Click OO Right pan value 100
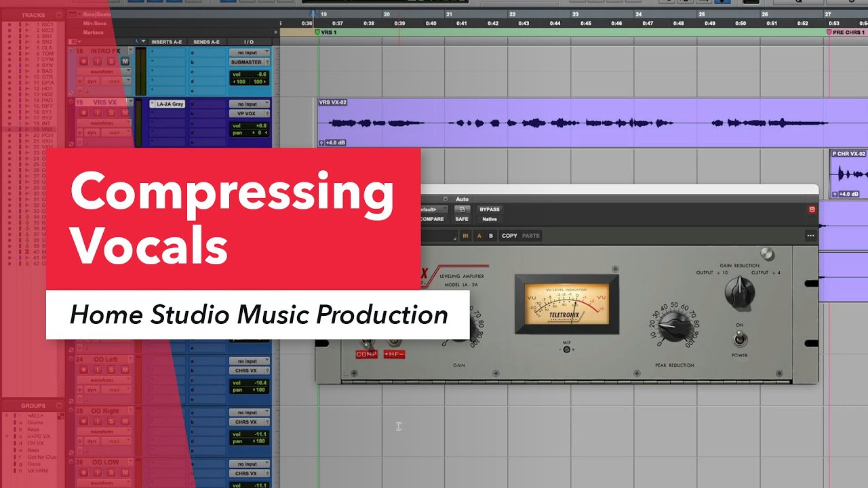Viewport: 868px width, 488px height. point(258,441)
